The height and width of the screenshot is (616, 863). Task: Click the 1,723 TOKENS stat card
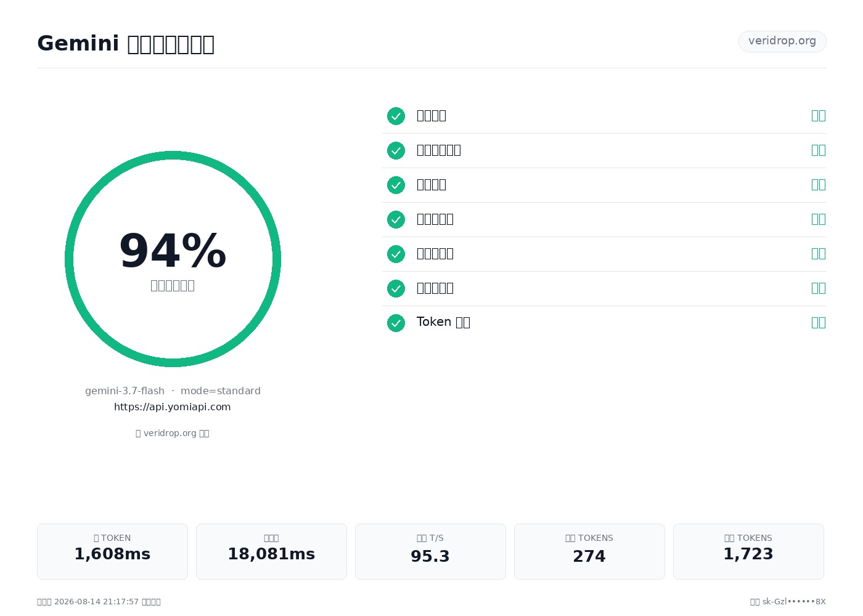748,551
